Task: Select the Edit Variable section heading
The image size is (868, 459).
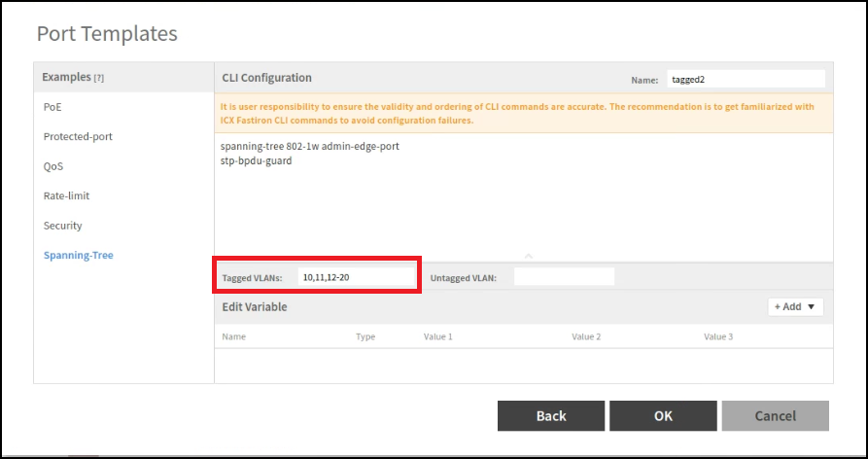Action: pyautogui.click(x=255, y=306)
